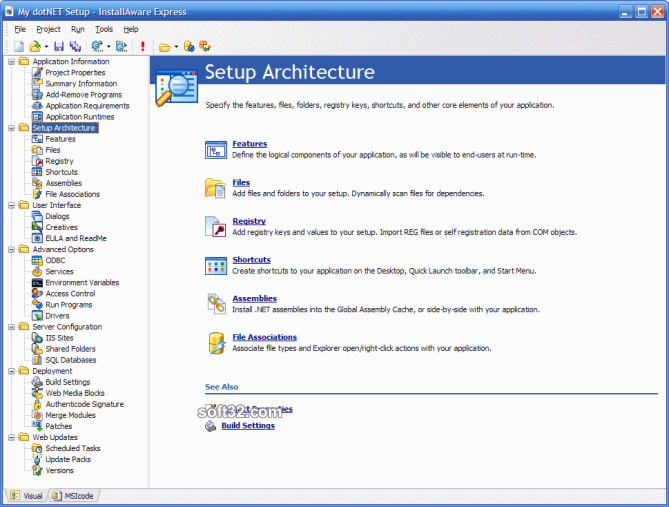Click the open folder toolbar icon
669x507 pixels.
(165, 47)
